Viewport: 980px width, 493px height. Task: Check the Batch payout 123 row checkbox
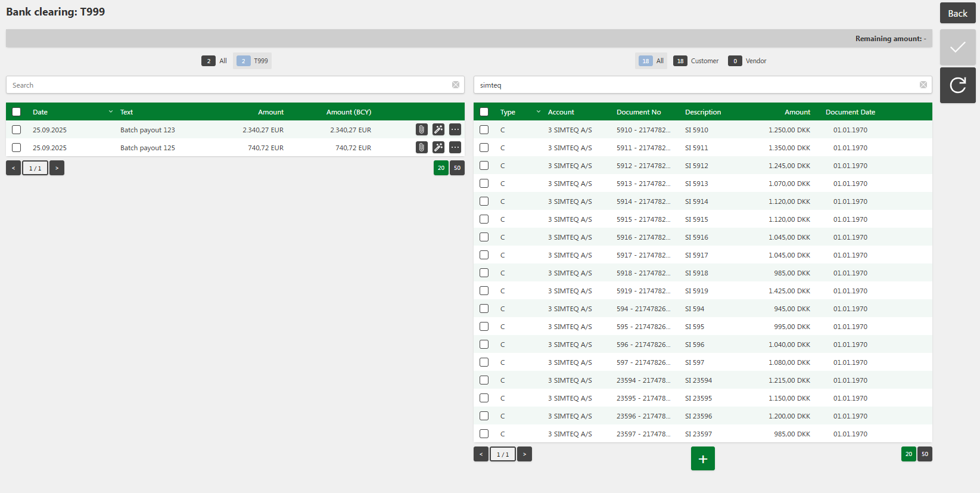point(17,129)
